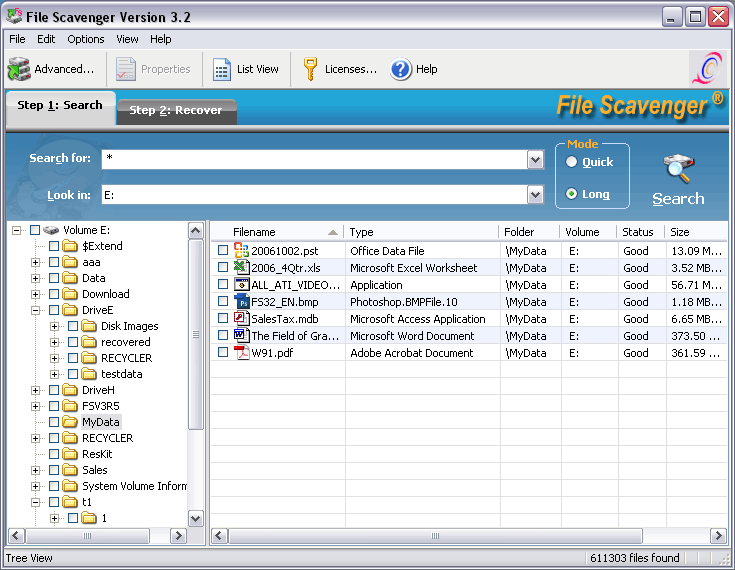
Task: Click the PDF icon of W91.pdf
Action: [x=241, y=353]
